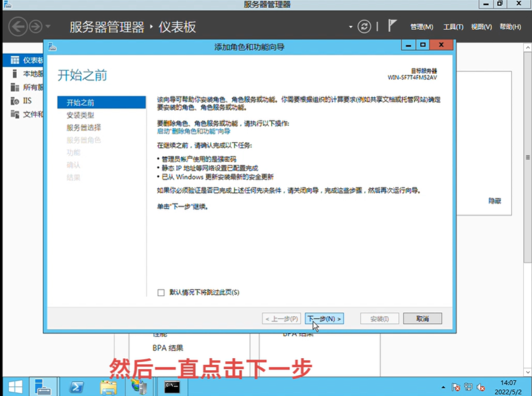Open File Explorer from the taskbar
Image resolution: width=532 pixels, height=396 pixels.
coord(108,387)
